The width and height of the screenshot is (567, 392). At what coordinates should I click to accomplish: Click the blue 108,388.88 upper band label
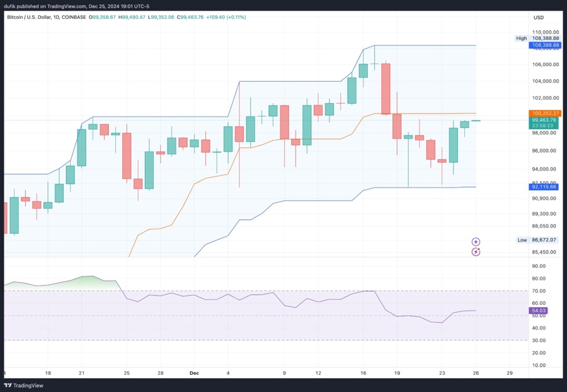coord(545,45)
